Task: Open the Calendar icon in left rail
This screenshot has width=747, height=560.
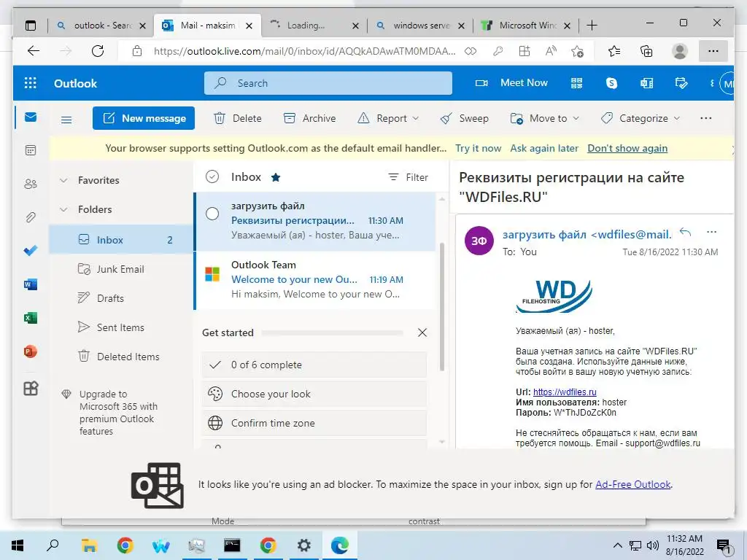Action: click(31, 150)
